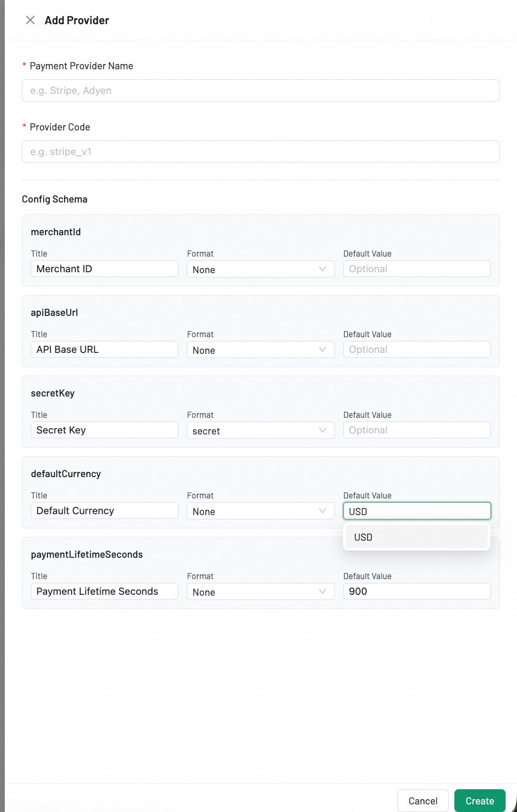Open the secretKey Format dropdown showing secret
The width and height of the screenshot is (517, 812).
(x=260, y=430)
